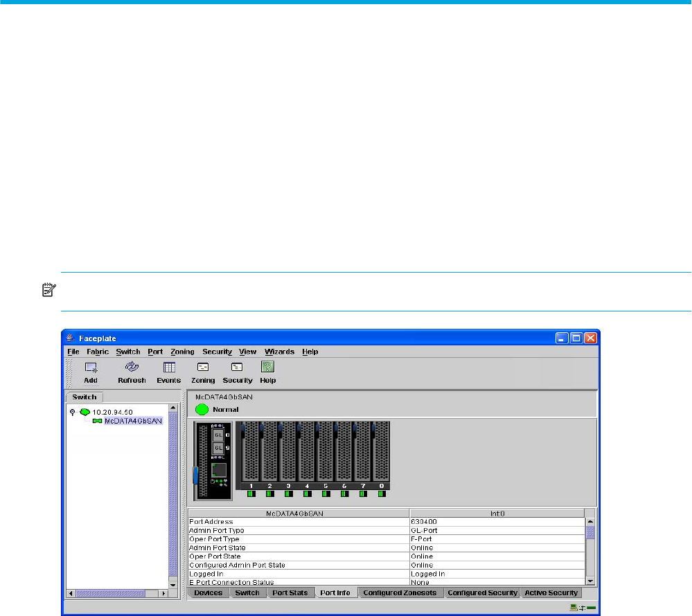The height and width of the screenshot is (616, 692).
Task: Select the 10.20.94.50 fabric entry
Action: (112, 413)
